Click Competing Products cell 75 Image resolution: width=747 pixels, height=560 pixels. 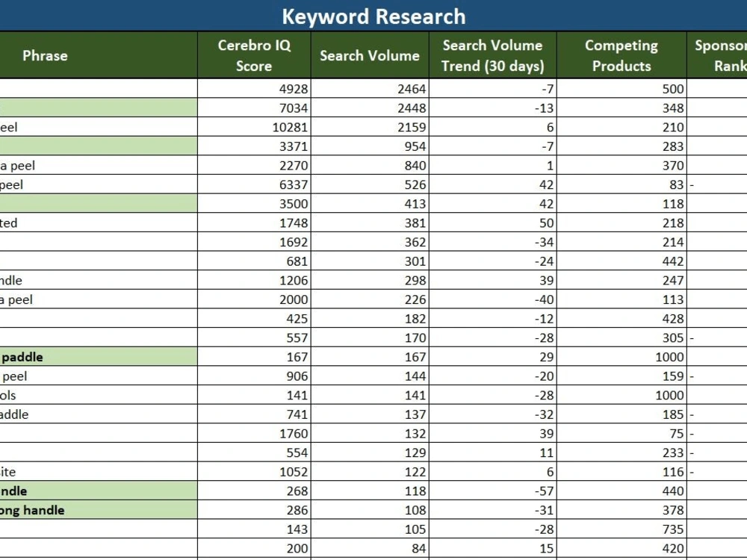coord(622,433)
